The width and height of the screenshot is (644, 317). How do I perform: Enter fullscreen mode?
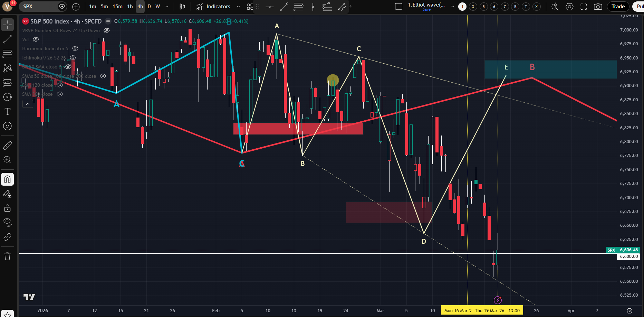pyautogui.click(x=584, y=7)
